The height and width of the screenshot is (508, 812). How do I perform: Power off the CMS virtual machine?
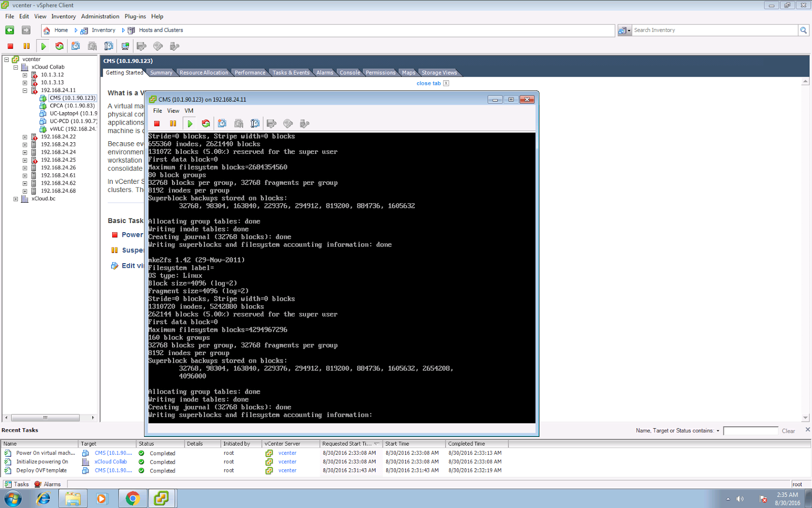coord(157,123)
